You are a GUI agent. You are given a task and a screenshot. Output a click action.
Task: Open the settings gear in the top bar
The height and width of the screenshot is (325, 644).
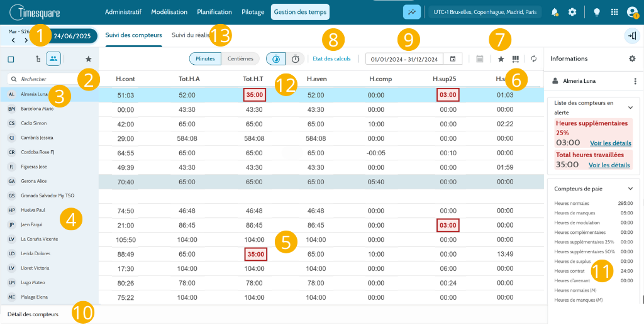572,12
